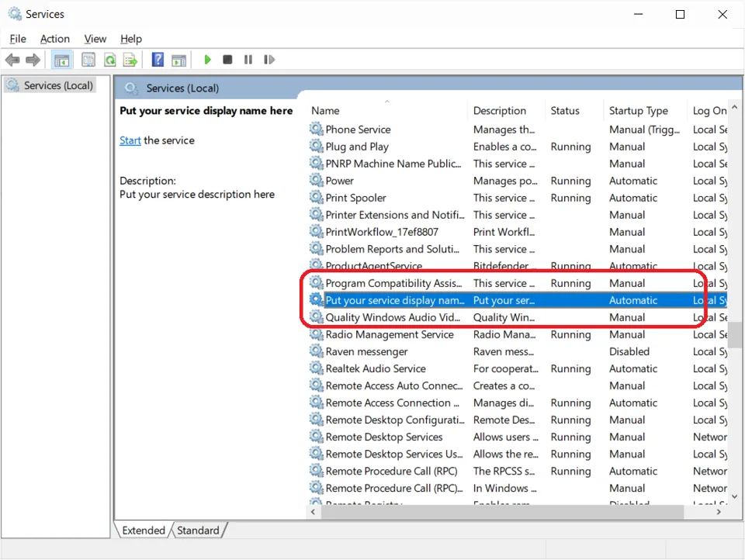Click the Disabled startup type for Raven messenger

point(629,351)
